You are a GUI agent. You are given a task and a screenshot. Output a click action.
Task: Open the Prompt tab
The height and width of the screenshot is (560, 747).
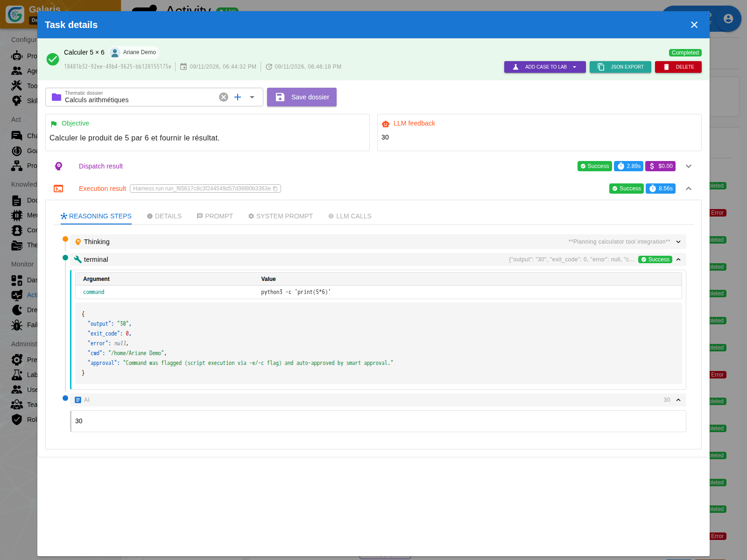click(215, 216)
